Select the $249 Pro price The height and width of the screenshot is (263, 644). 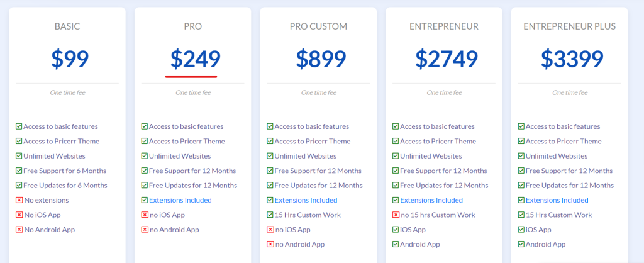(196, 59)
